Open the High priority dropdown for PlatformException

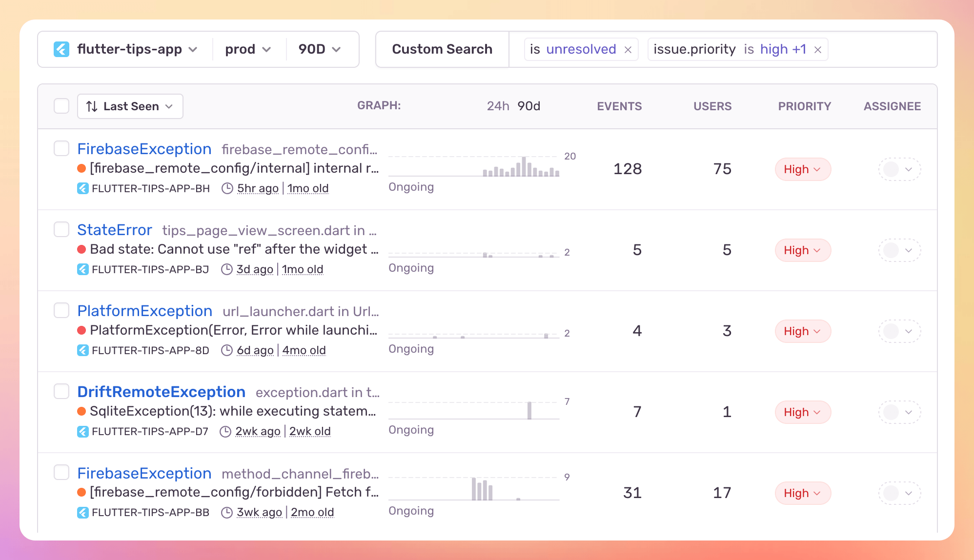803,331
